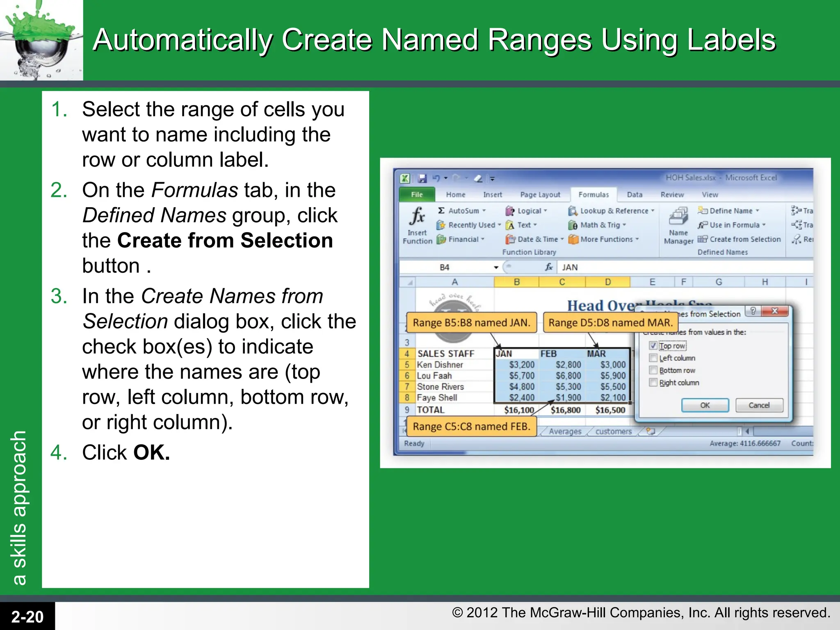Screen dimensions: 840x630
Task: Select row 9 header
Action: click(x=407, y=410)
